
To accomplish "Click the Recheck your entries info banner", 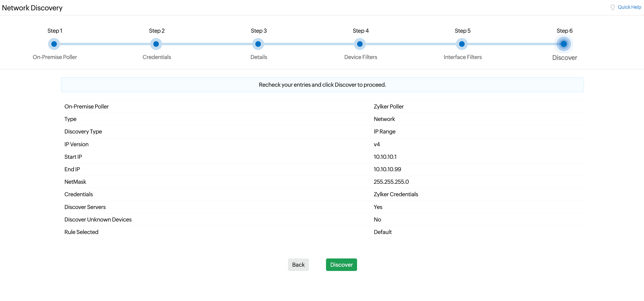I will tap(322, 85).
